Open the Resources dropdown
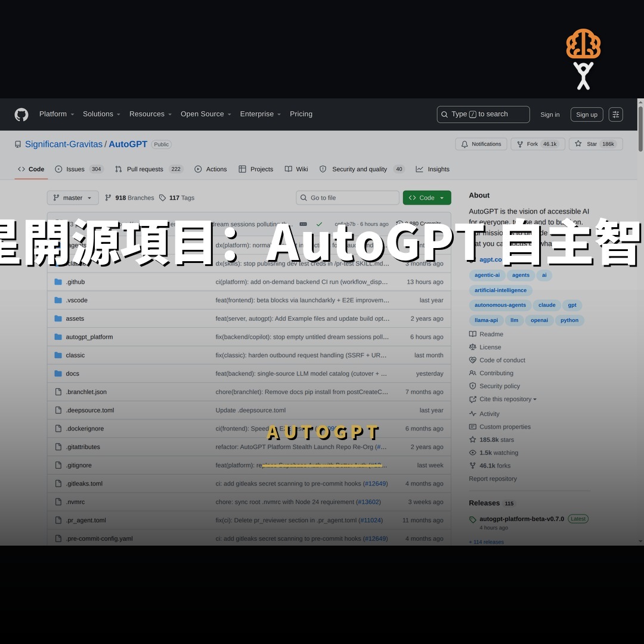The image size is (644, 644). (150, 114)
